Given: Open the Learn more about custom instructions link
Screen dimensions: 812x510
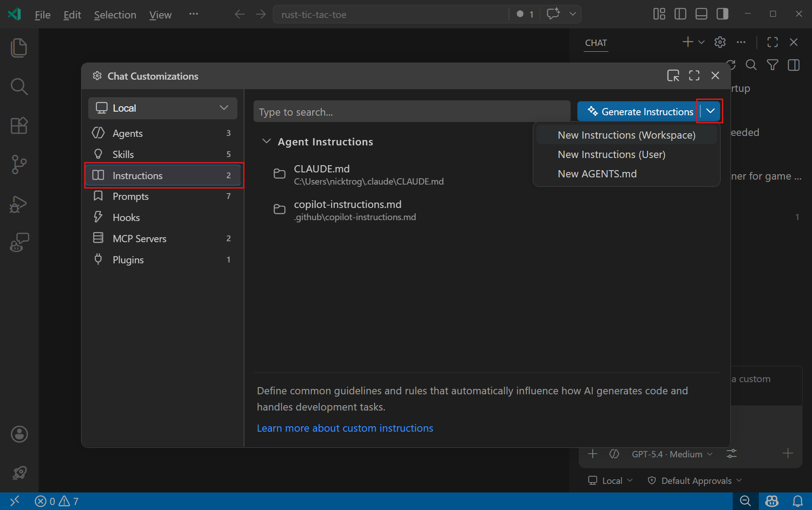Looking at the screenshot, I should 345,428.
